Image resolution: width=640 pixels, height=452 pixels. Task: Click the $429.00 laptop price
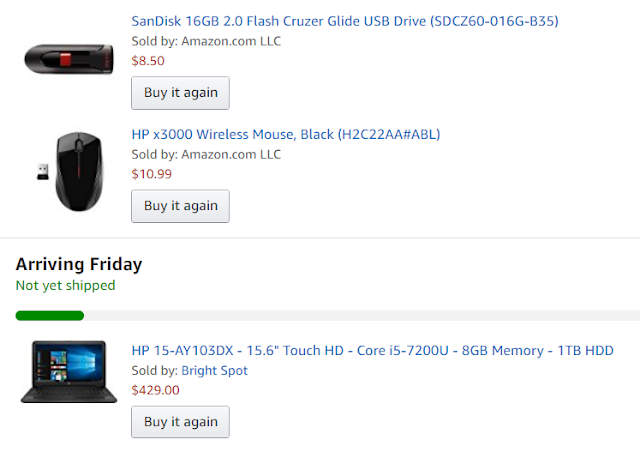tap(155, 390)
